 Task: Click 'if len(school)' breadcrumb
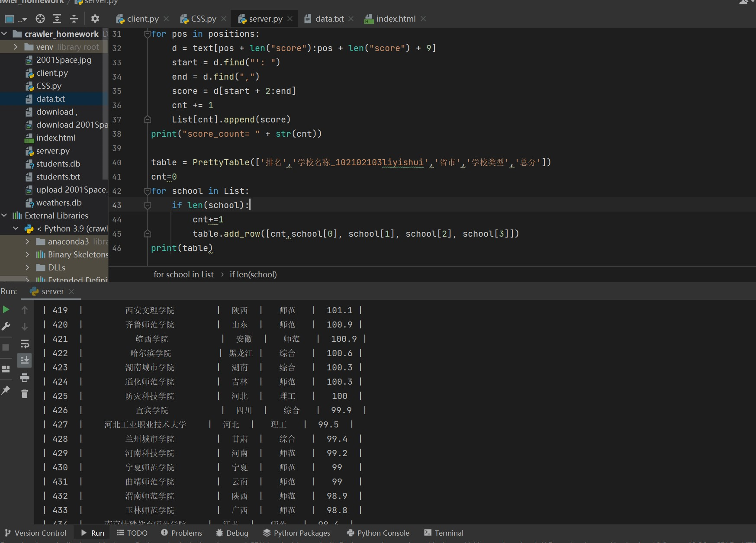(x=253, y=274)
